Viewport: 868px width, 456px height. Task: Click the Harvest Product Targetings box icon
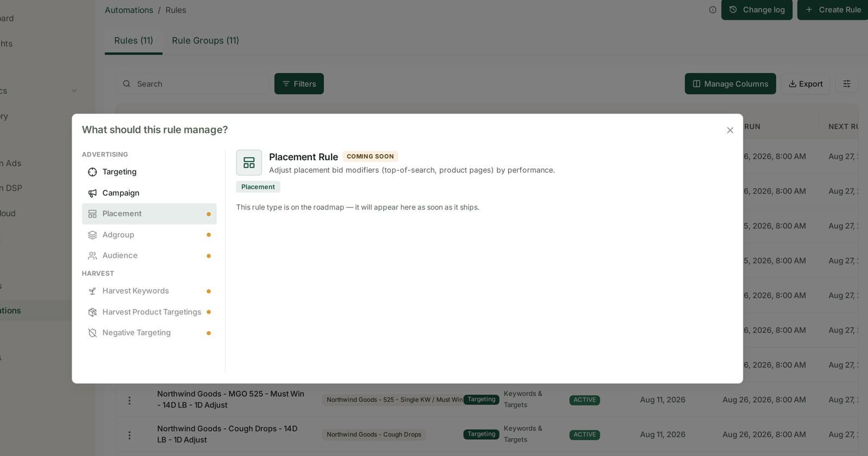93,312
